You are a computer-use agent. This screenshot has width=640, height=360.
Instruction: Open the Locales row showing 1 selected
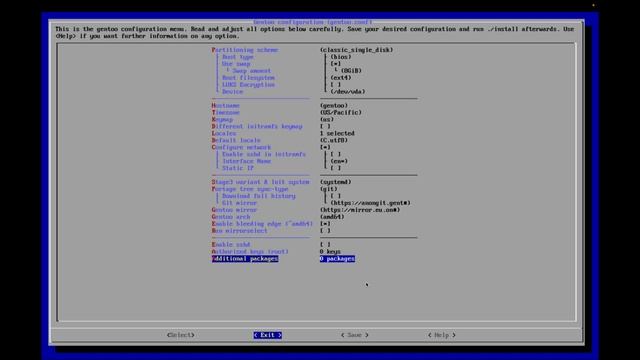click(283, 133)
